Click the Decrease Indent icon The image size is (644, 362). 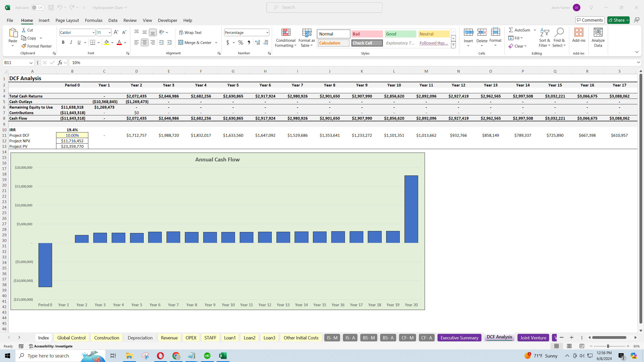162,42
